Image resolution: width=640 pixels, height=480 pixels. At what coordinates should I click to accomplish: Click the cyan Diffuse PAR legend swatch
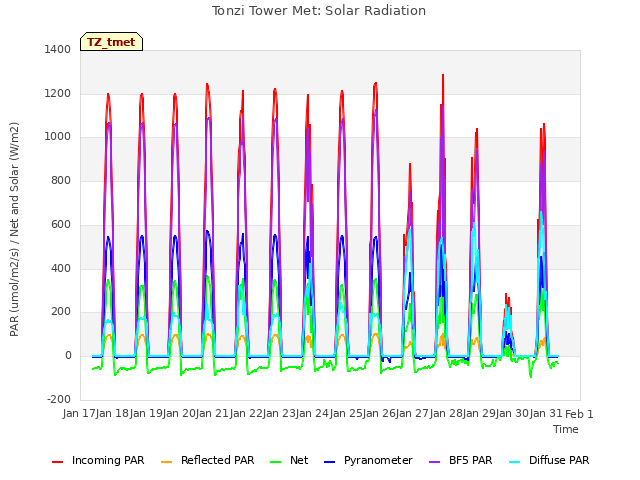click(x=515, y=462)
